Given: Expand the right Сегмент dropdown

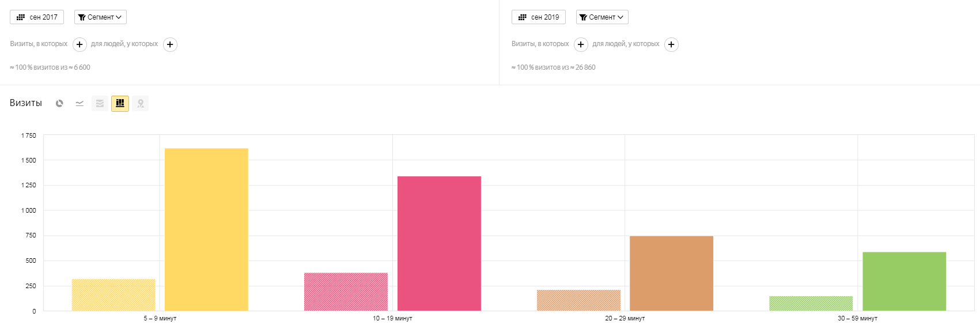Looking at the screenshot, I should point(601,17).
